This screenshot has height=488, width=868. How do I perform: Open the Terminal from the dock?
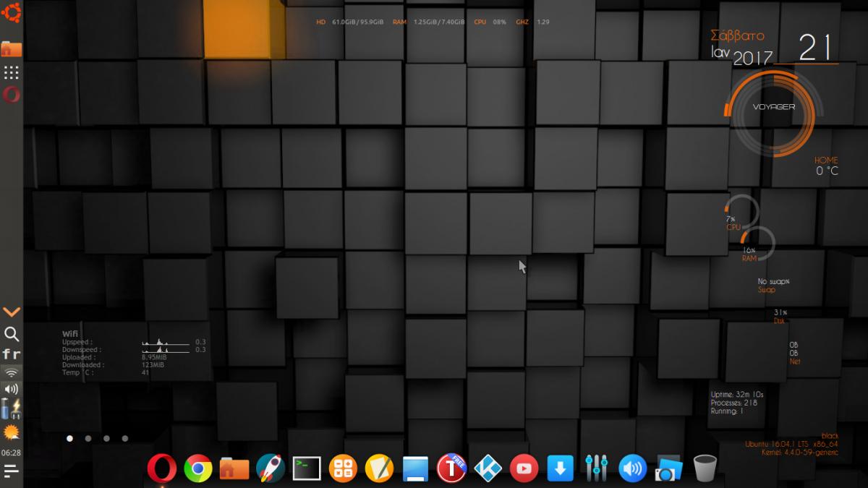pos(307,468)
